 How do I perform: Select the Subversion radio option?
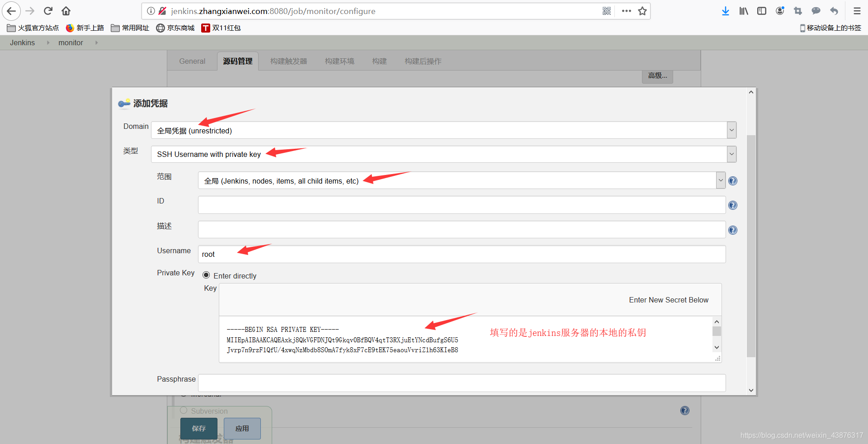184,410
